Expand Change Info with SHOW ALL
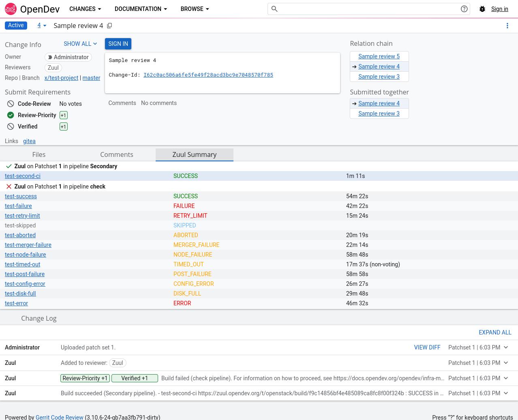This screenshot has height=420, width=518. 80,44
